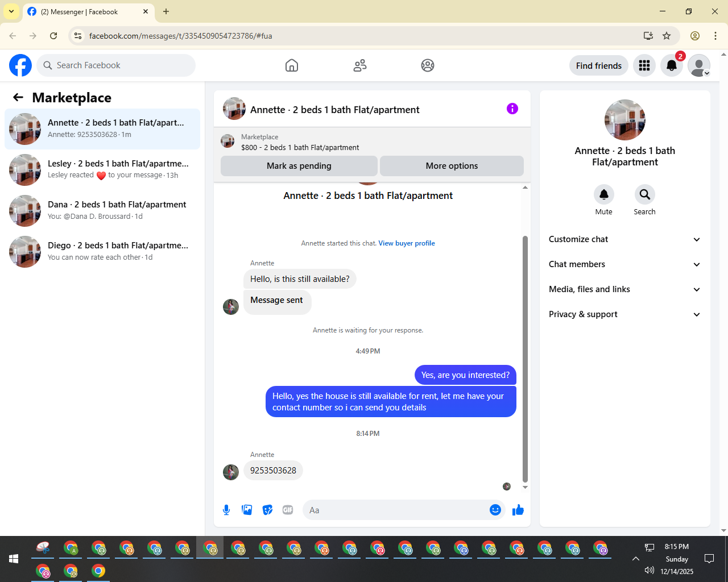Click the 'Yes, are you interested?' message
Image resolution: width=728 pixels, height=582 pixels.
click(465, 375)
